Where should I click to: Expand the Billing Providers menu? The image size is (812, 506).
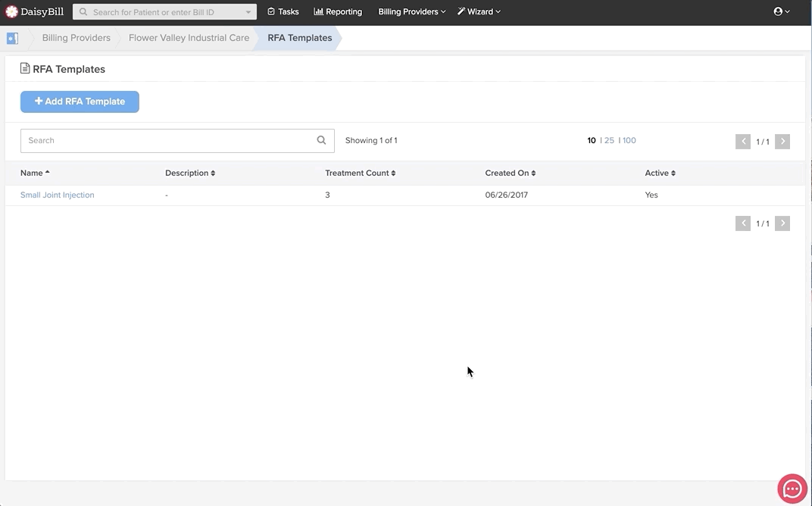point(412,11)
